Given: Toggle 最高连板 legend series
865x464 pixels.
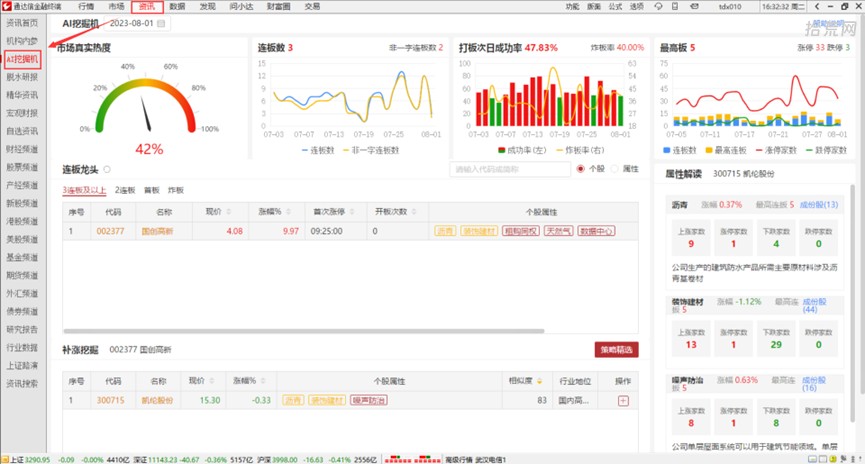Looking at the screenshot, I should (725, 150).
